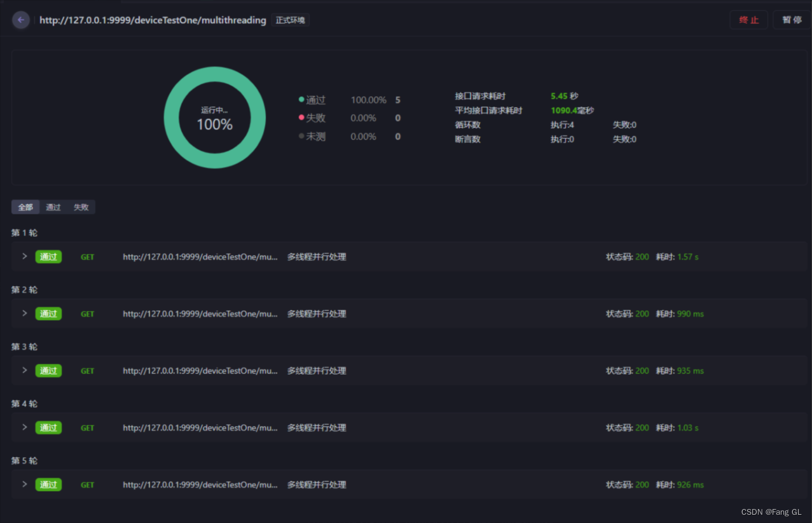Expand the round 2 request row

pos(25,313)
